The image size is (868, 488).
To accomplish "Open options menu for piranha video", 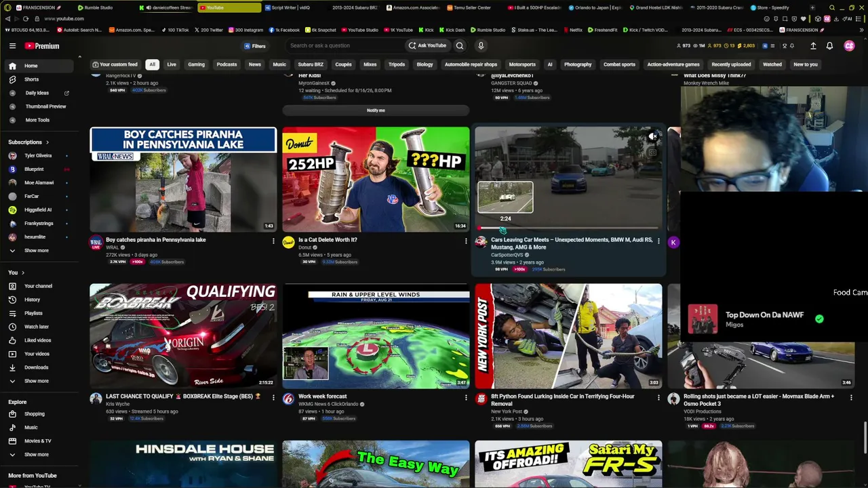I will coord(273,241).
